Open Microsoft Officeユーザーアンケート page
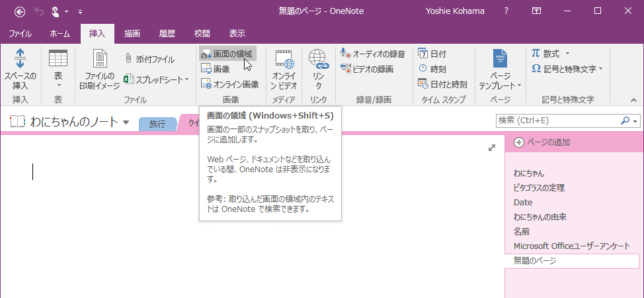Image resolution: width=644 pixels, height=298 pixels. (x=572, y=246)
